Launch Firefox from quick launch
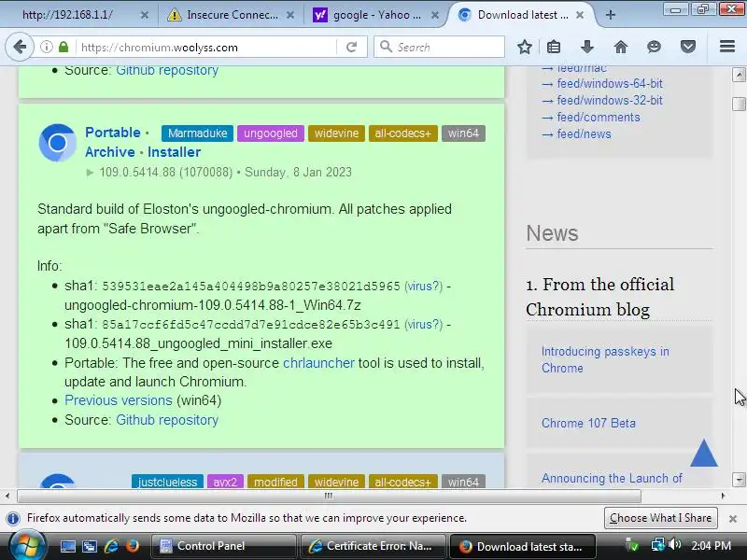Image resolution: width=747 pixels, height=560 pixels. [132, 546]
